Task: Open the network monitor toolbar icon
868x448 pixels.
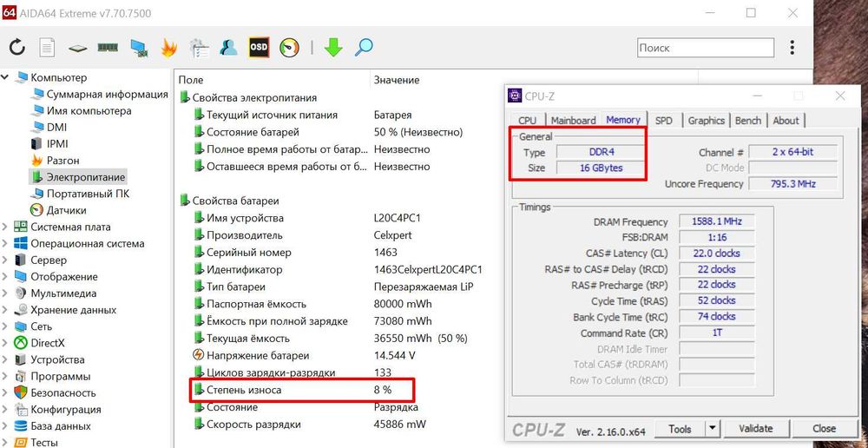Action: (x=138, y=48)
